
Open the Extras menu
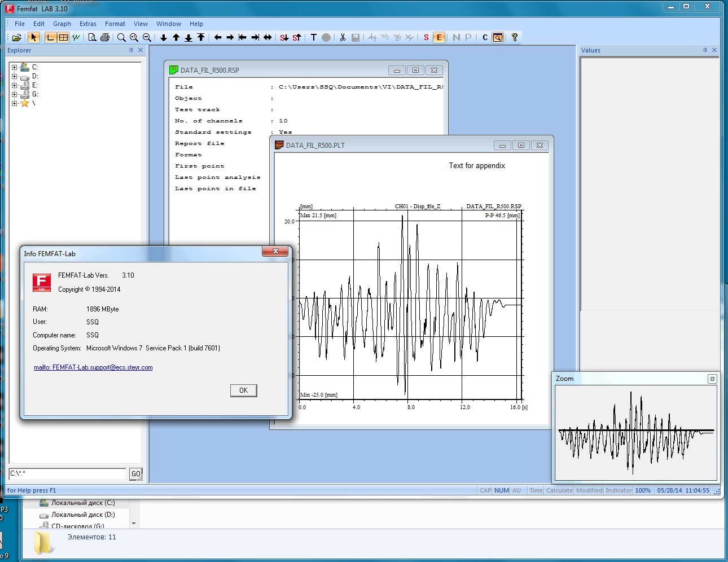pos(87,24)
